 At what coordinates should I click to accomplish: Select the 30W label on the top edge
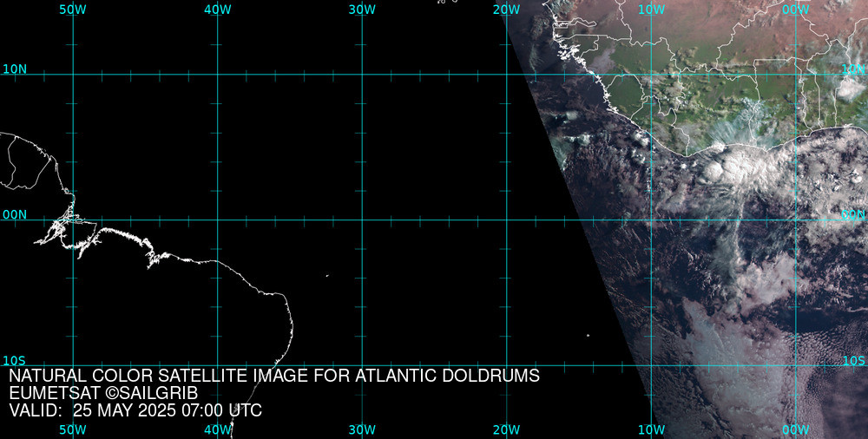pyautogui.click(x=363, y=10)
